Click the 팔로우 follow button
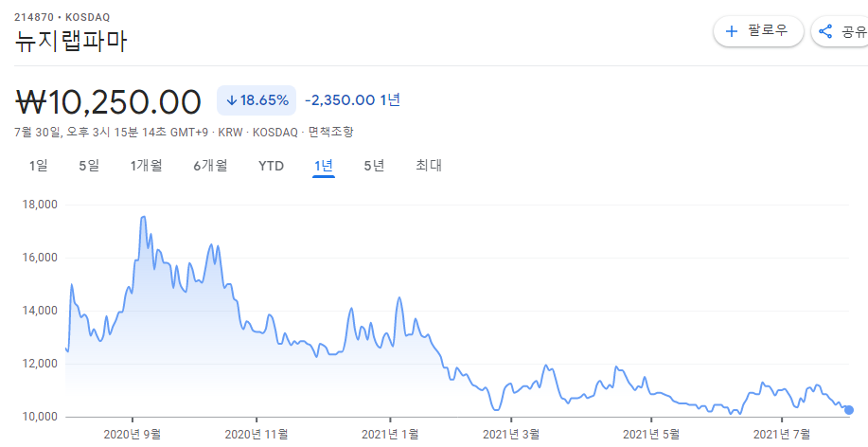This screenshot has width=868, height=447. [758, 31]
